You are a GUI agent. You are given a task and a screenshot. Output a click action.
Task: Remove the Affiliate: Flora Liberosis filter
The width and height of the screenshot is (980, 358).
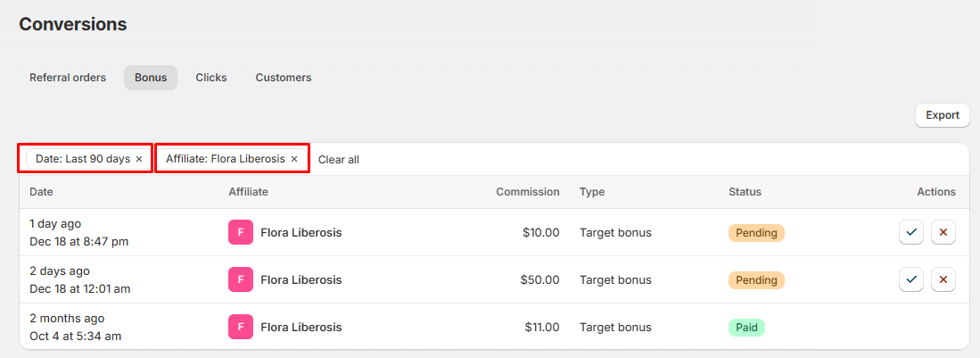pyautogui.click(x=294, y=159)
